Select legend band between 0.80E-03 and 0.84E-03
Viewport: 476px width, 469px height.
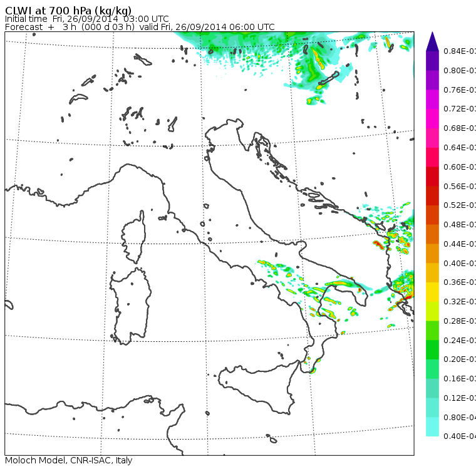click(x=432, y=61)
